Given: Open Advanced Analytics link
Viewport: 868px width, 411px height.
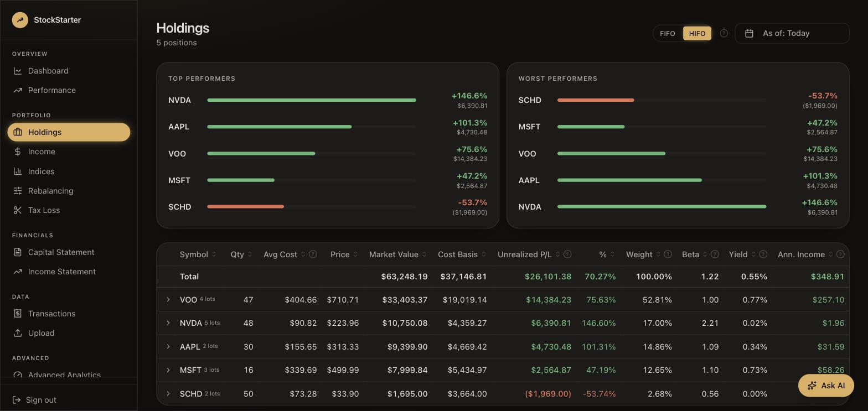Looking at the screenshot, I should pos(69,374).
